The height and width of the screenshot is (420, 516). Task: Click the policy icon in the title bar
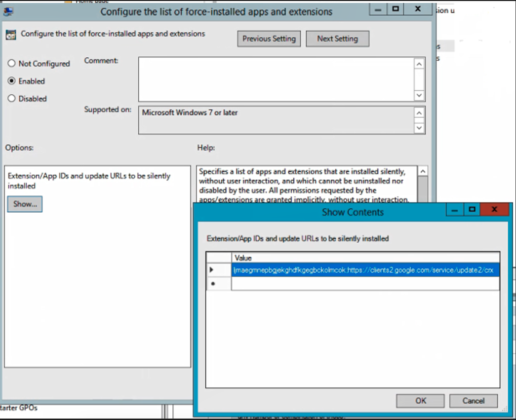[8, 10]
